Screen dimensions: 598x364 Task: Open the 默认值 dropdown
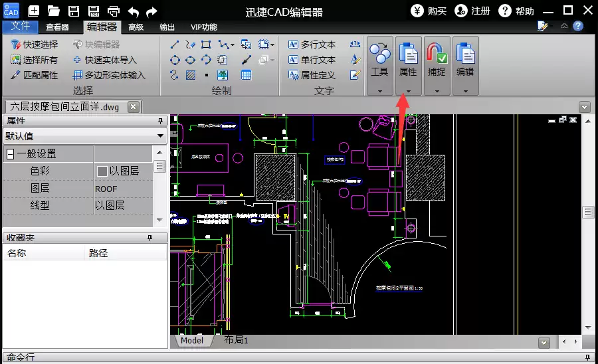[x=84, y=136]
